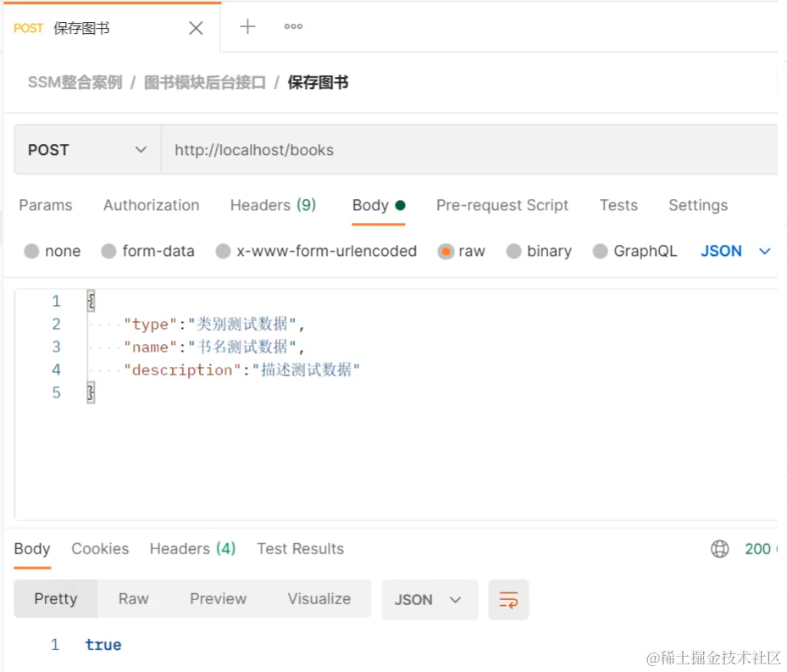Click the "name" line in body editor
The image size is (787, 672).
click(214, 347)
